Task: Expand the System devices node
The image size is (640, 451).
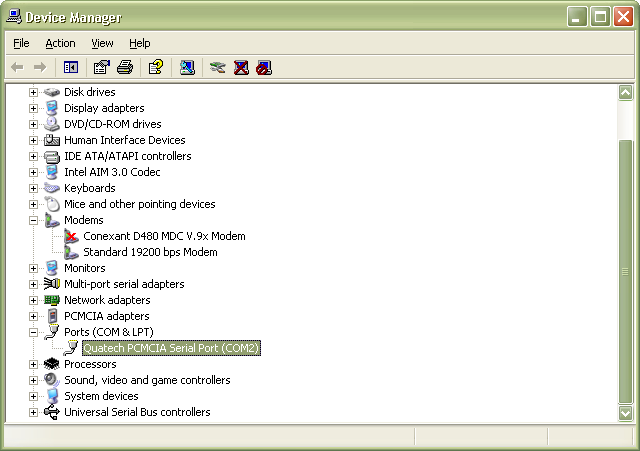Action: (33, 396)
